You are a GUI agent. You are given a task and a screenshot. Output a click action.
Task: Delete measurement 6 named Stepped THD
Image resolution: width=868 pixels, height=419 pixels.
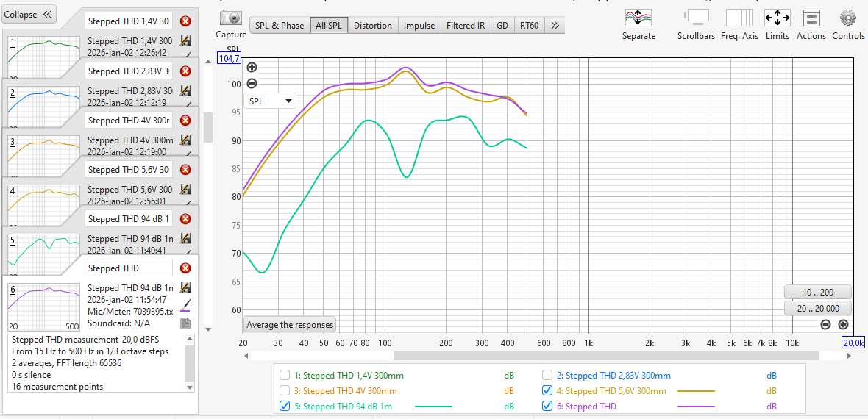pos(185,268)
